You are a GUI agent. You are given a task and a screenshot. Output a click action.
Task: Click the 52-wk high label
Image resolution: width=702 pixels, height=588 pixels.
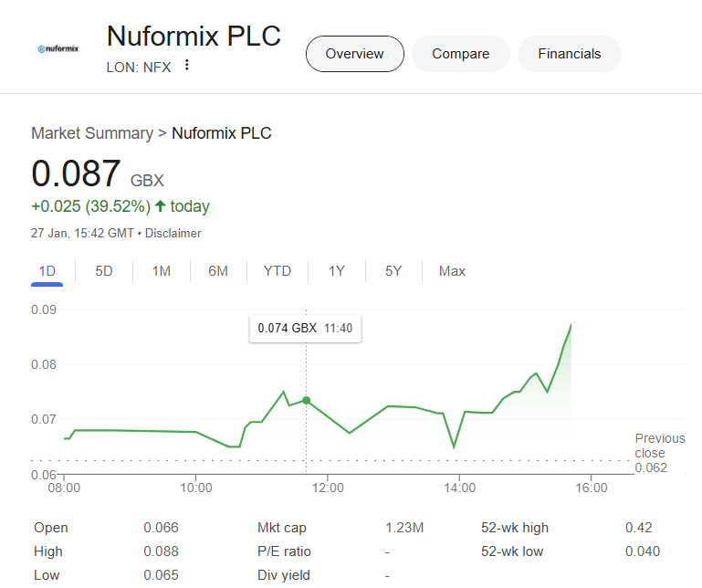pos(515,528)
